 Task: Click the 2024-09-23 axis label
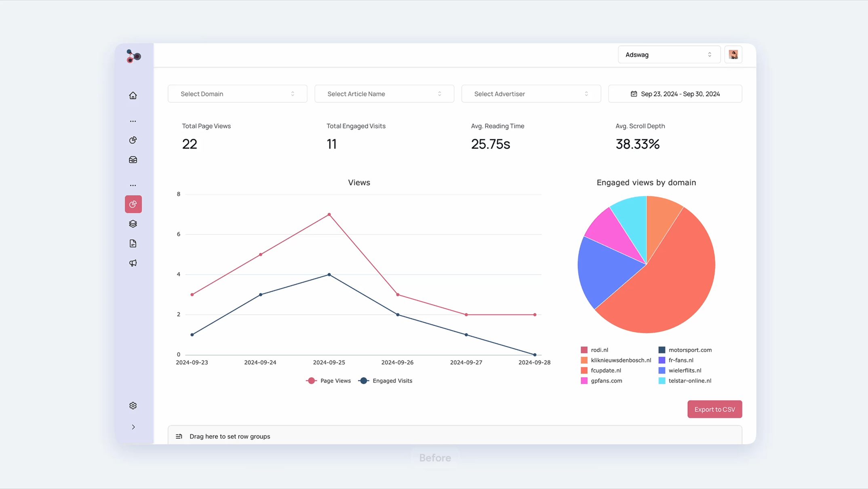click(x=192, y=363)
